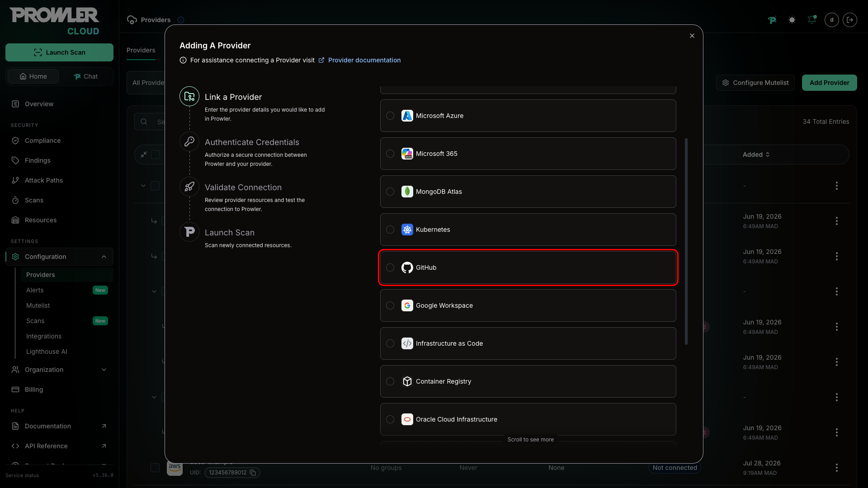This screenshot has height=488, width=868.
Task: Open Documentation external link
Action: (59, 426)
